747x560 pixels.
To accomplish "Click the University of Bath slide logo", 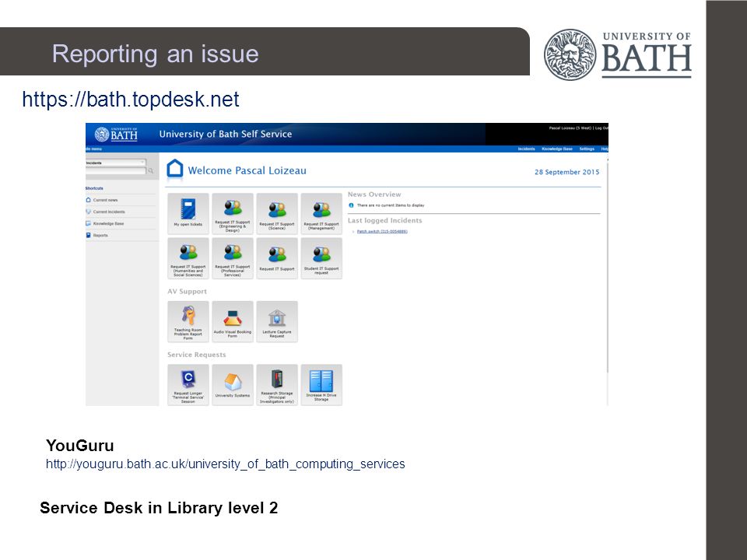I will click(617, 54).
